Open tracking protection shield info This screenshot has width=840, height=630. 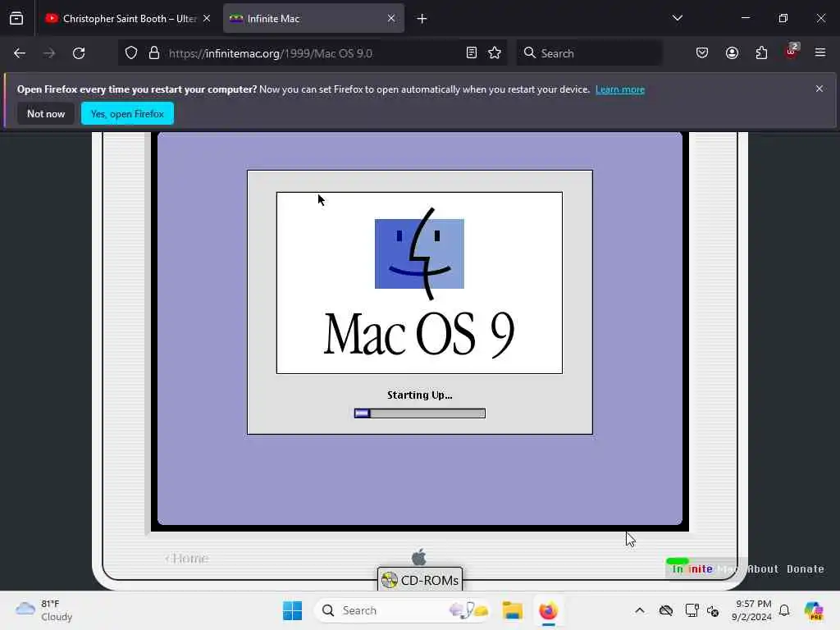click(x=131, y=53)
